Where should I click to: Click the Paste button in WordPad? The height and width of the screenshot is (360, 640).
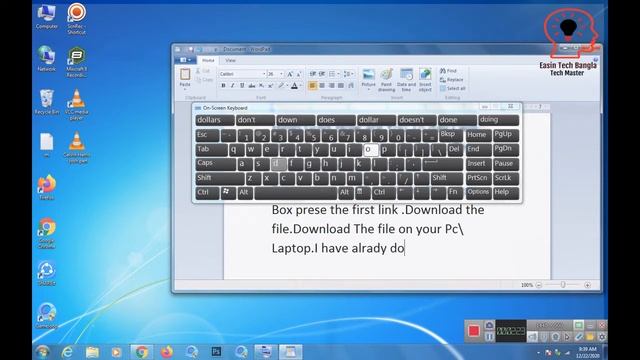click(x=185, y=78)
